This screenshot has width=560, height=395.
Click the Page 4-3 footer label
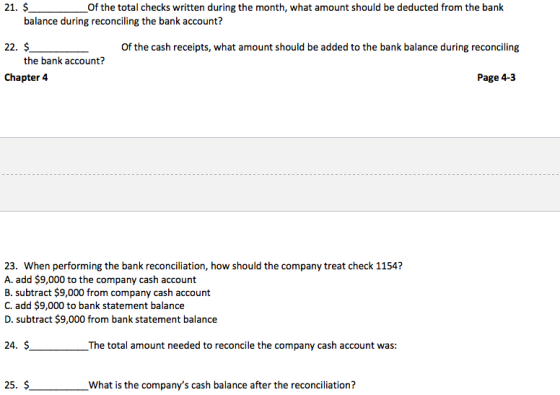(496, 78)
